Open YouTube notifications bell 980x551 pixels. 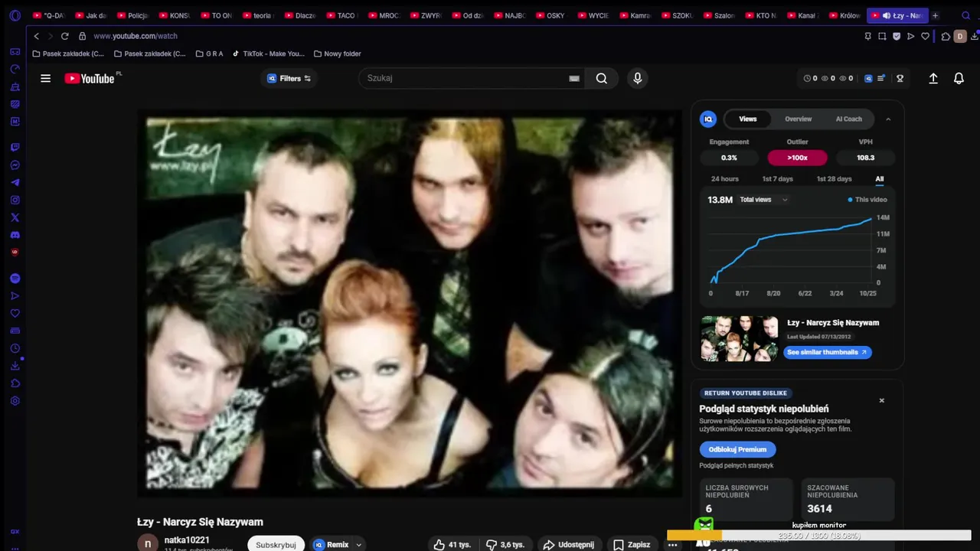tap(959, 78)
